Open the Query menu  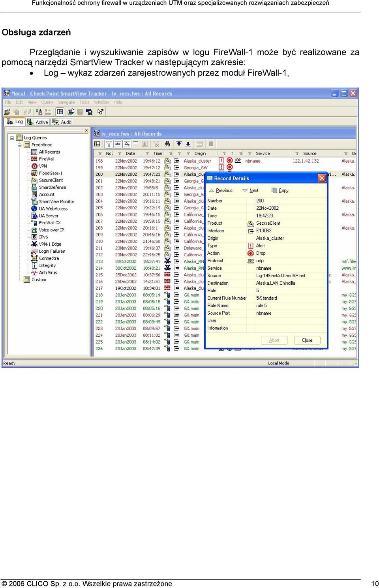tap(47, 102)
